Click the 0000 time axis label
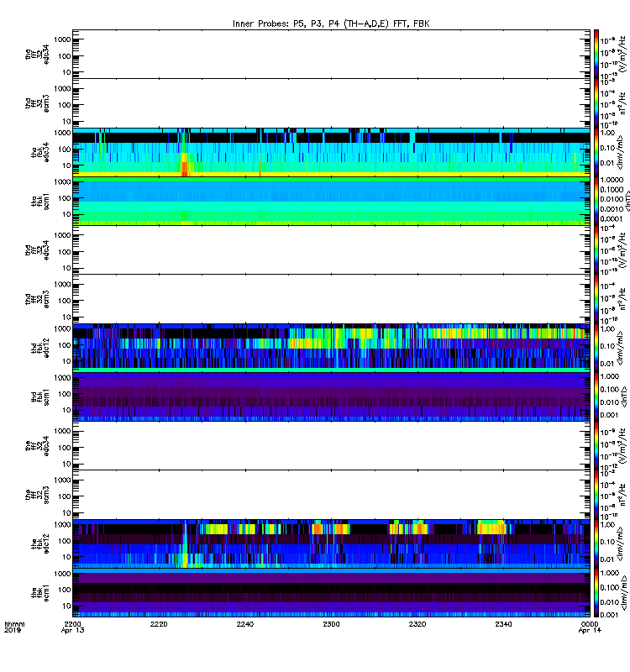630x672 pixels. [590, 624]
